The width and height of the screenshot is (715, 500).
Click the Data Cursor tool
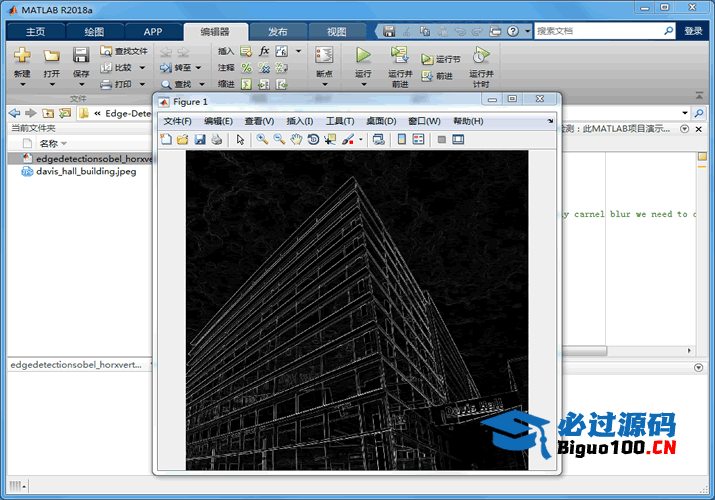(x=330, y=139)
